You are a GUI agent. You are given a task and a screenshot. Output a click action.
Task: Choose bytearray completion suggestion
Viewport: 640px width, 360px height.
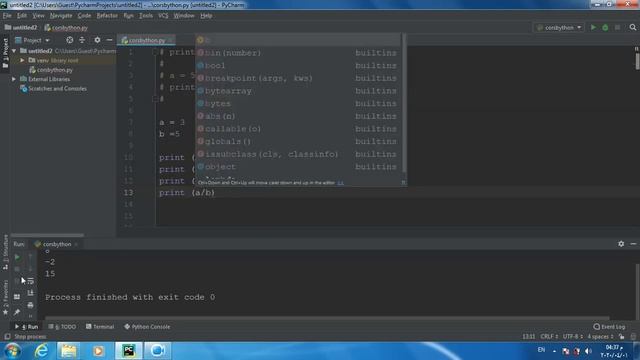(298, 91)
